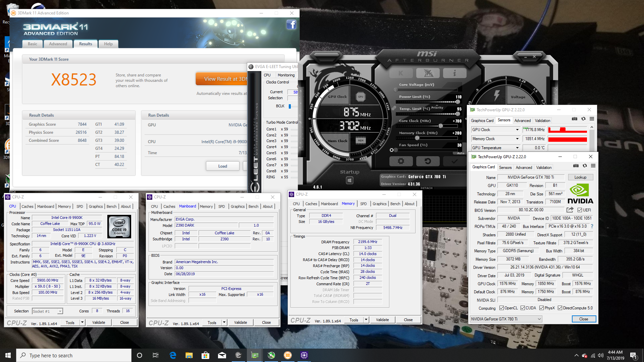644x362 pixels.
Task: Click Validate in CPU-Z CPU window
Action: point(99,322)
